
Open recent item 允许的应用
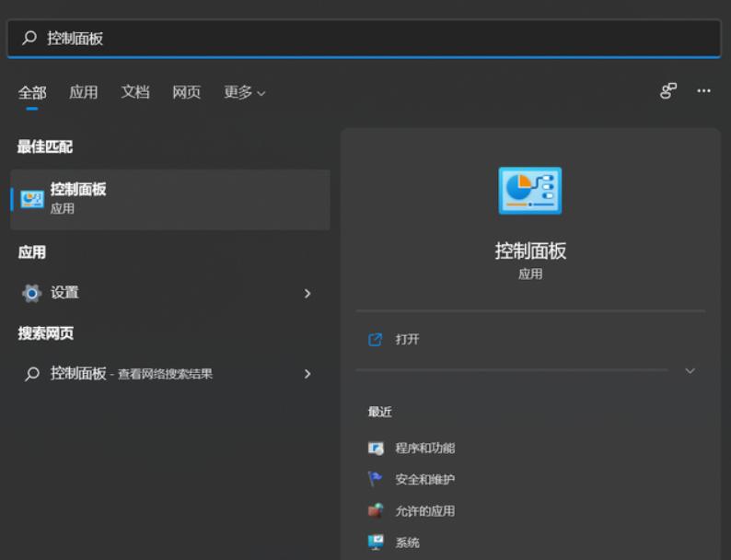click(425, 511)
